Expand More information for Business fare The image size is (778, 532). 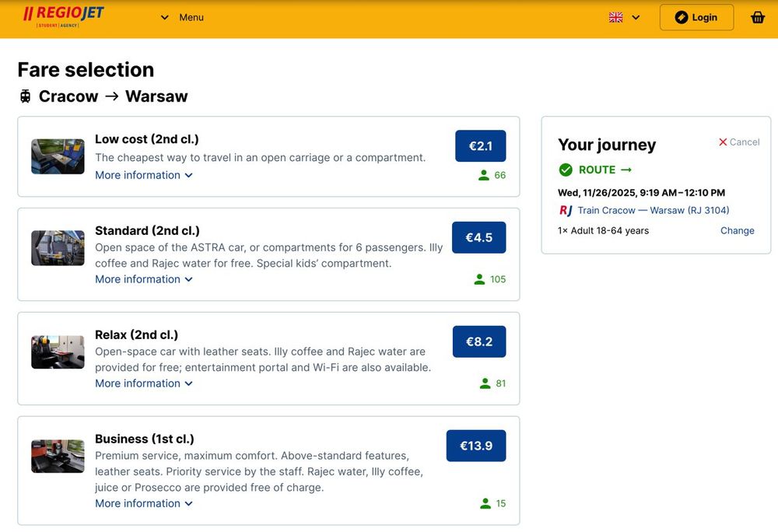coord(144,503)
